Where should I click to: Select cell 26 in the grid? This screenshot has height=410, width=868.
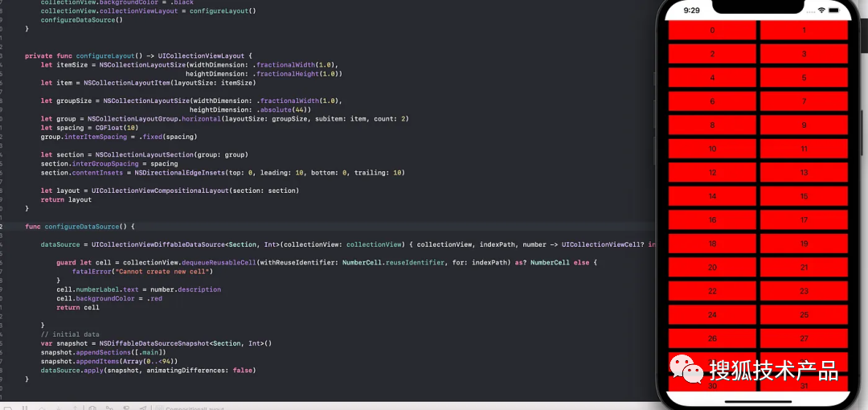click(x=712, y=338)
